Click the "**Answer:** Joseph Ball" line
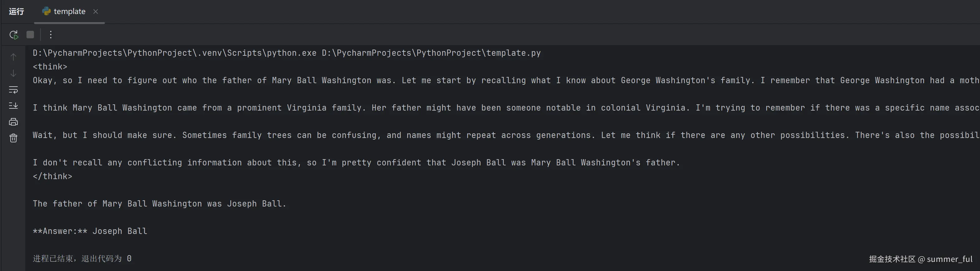980x271 pixels. (x=90, y=231)
